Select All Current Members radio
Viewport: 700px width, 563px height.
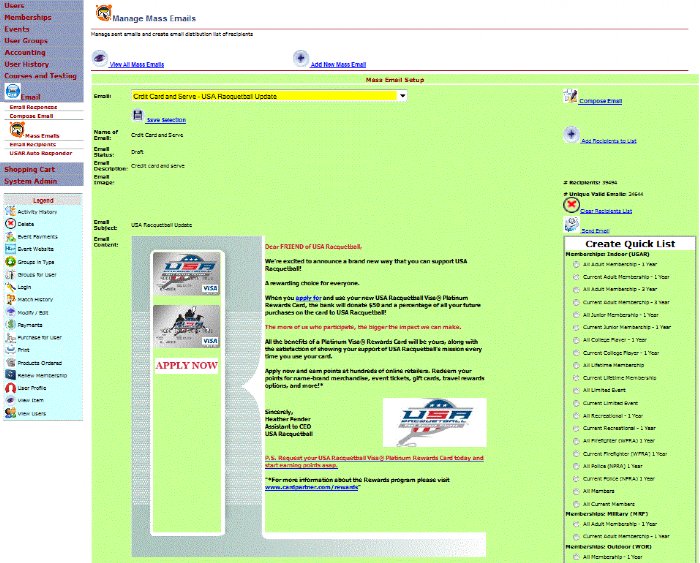576,504
